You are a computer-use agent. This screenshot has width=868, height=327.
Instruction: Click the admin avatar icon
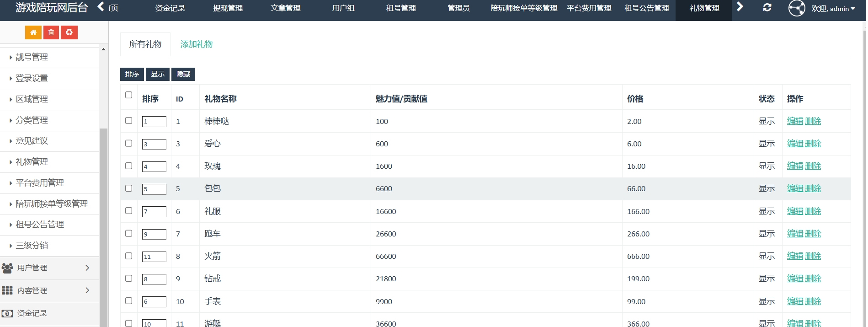coord(796,8)
